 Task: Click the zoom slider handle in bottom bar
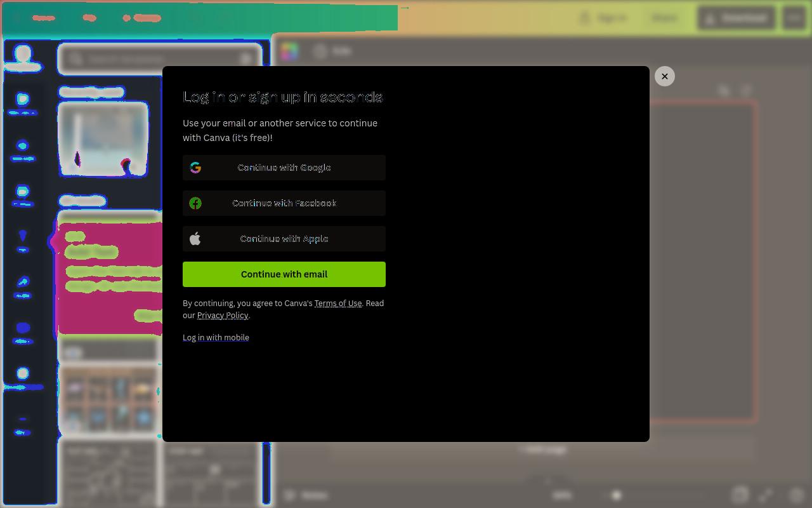coord(616,495)
